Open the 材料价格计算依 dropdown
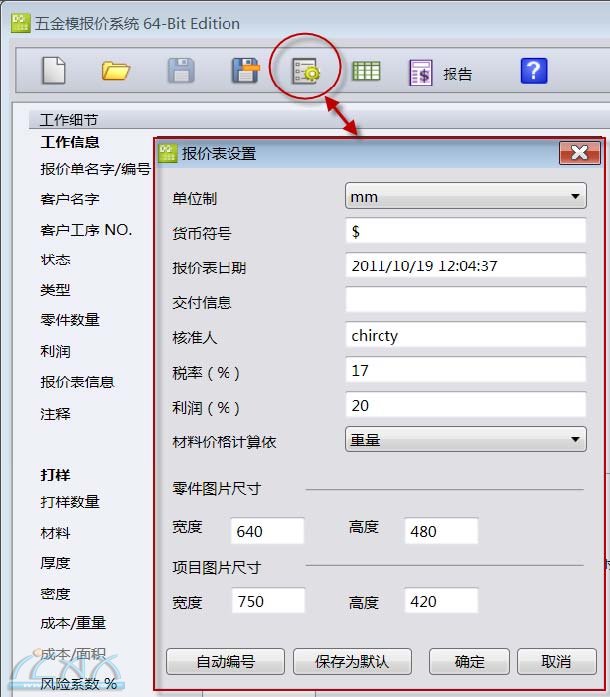 point(466,440)
